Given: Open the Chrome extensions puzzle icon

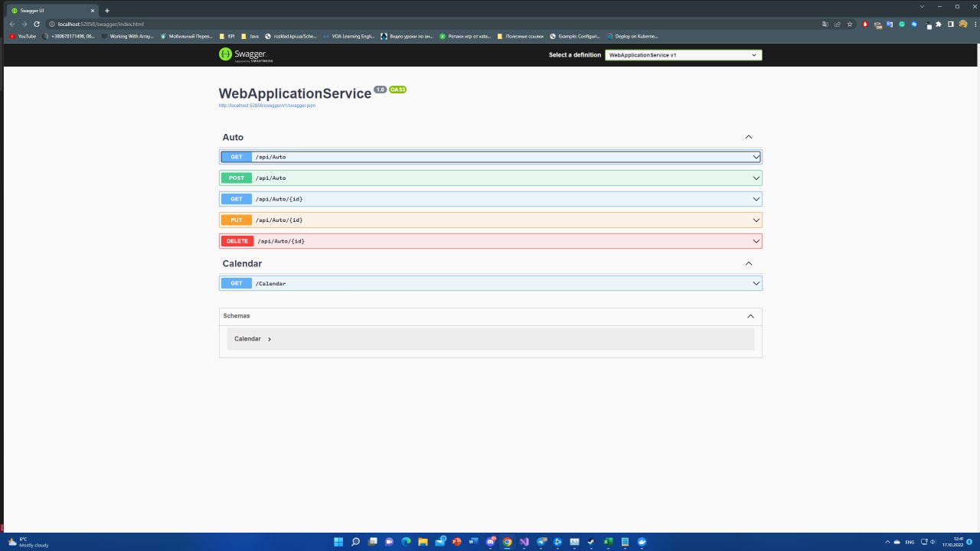Looking at the screenshot, I should click(939, 24).
